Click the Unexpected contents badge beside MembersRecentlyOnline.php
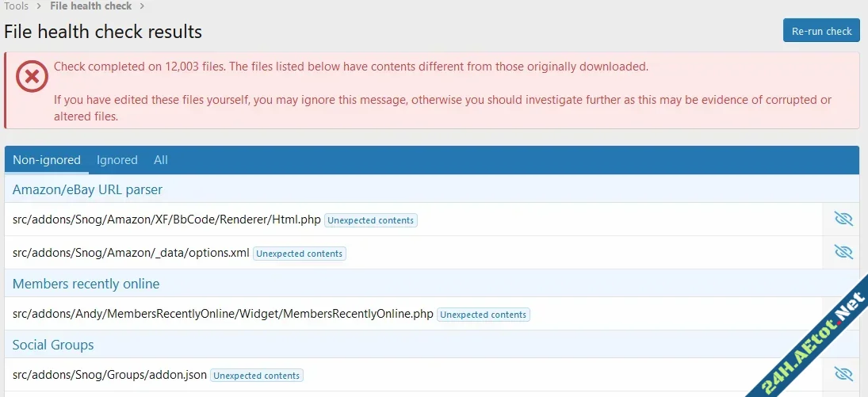The width and height of the screenshot is (868, 397). [x=484, y=315]
